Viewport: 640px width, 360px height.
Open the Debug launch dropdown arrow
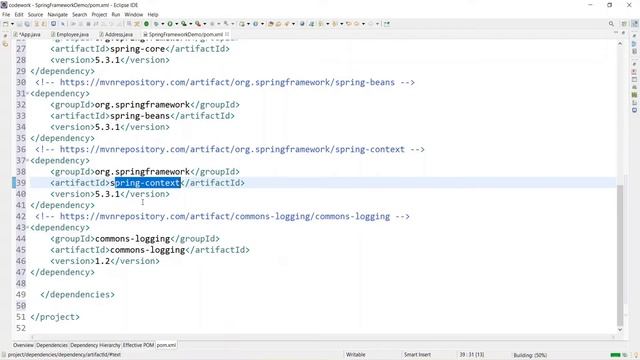(162, 24)
